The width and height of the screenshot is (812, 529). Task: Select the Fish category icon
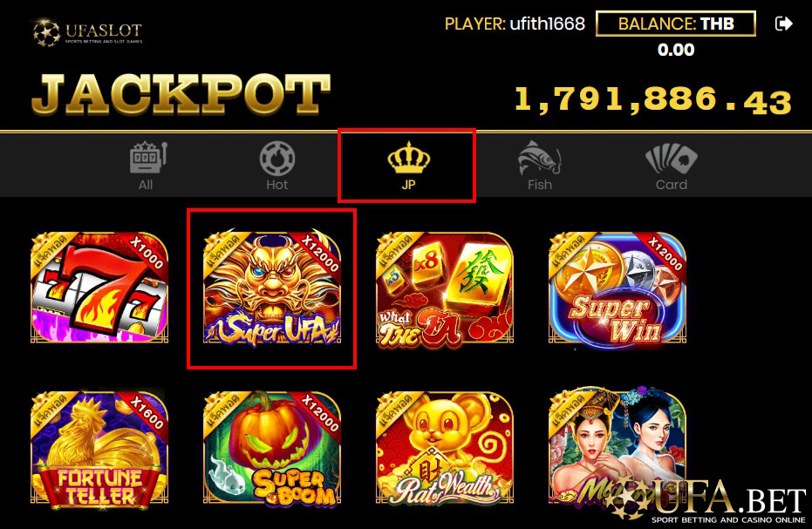click(x=540, y=158)
